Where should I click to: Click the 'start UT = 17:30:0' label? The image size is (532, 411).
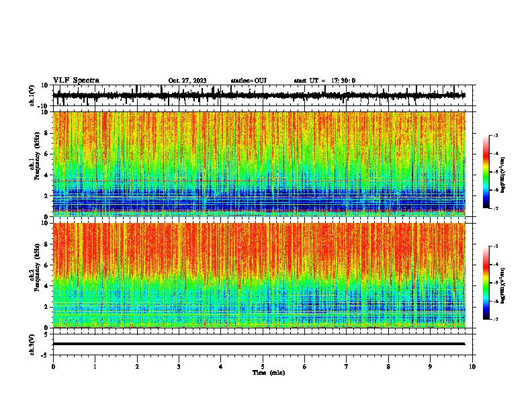324,81
